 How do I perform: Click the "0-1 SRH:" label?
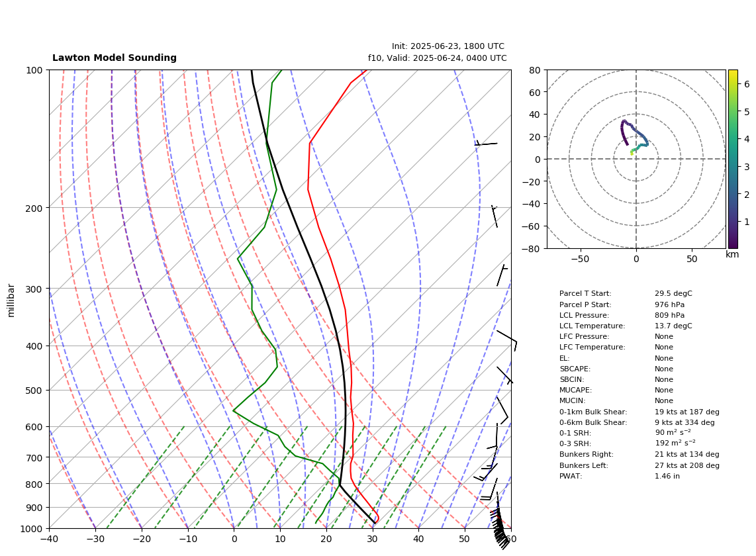coord(575,434)
